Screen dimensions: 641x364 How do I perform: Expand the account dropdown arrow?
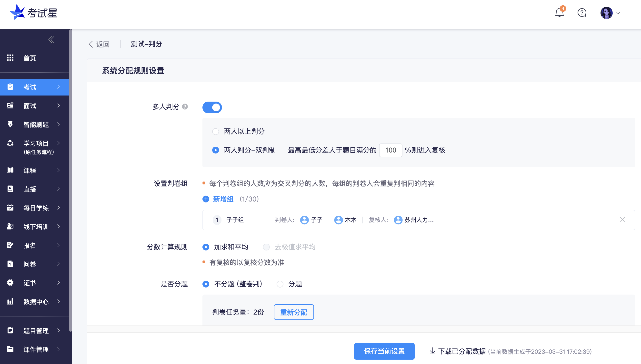[x=618, y=13]
